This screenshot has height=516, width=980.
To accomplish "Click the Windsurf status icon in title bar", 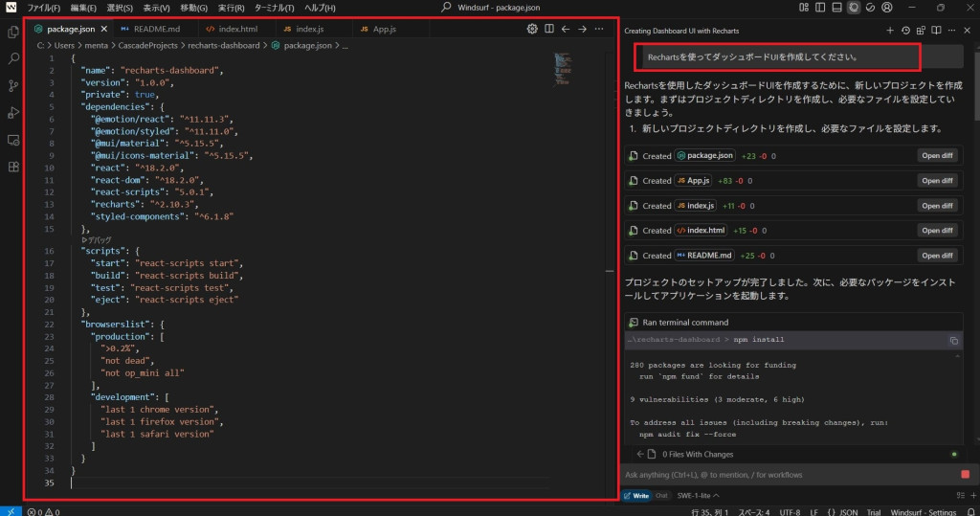I will click(870, 8).
